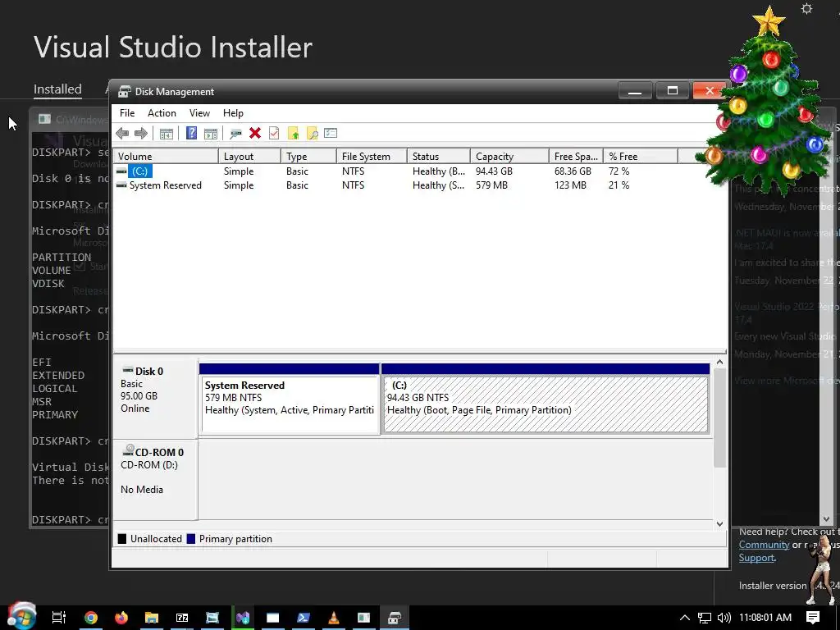The width and height of the screenshot is (840, 630).
Task: Open the Community link in Visual Studio Installer
Action: click(764, 545)
